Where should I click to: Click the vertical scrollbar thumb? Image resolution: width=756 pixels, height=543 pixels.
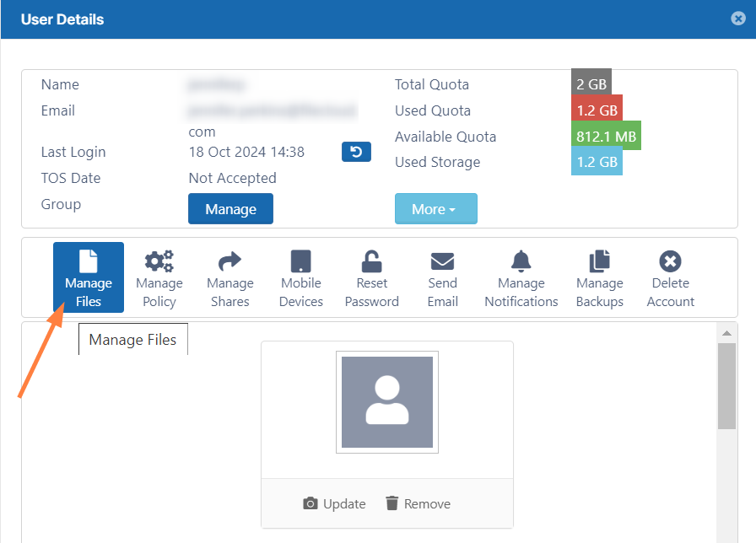click(726, 384)
